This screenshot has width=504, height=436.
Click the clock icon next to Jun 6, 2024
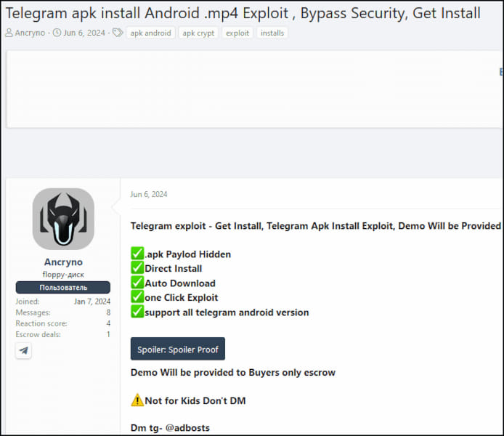coord(57,33)
